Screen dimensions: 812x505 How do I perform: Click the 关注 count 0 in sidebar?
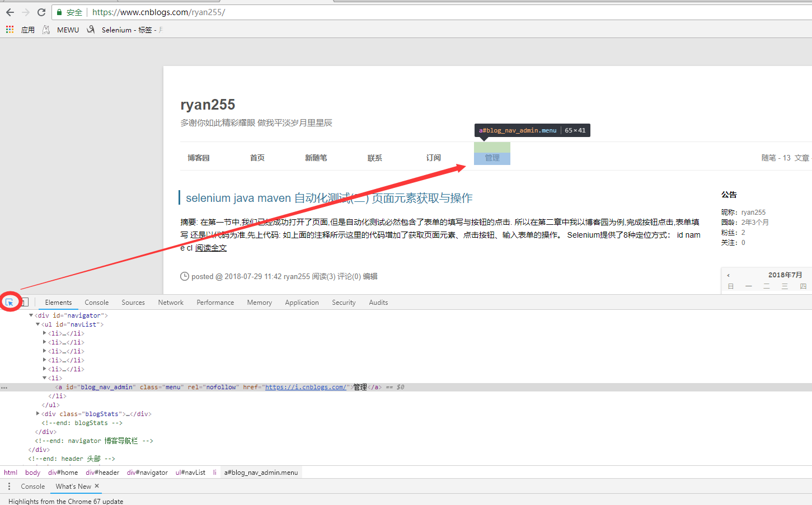(743, 243)
